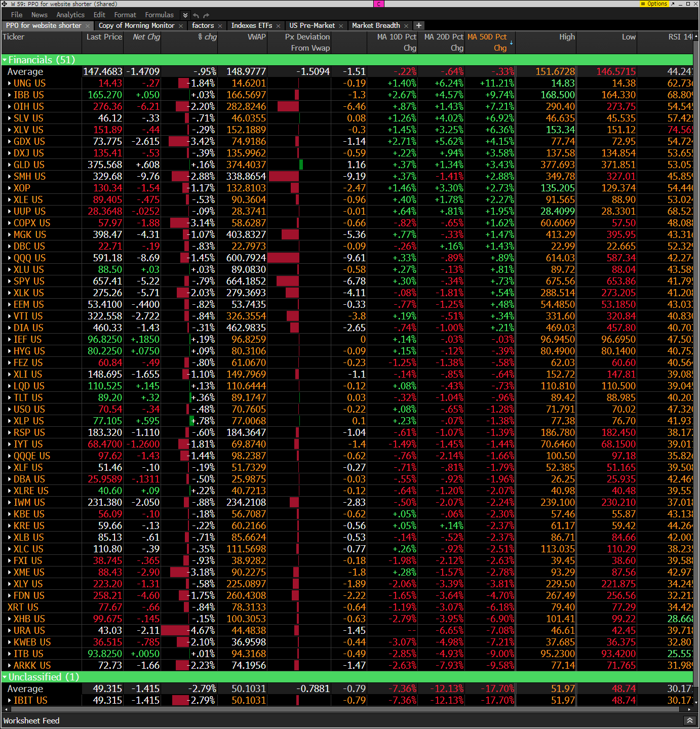Close the Copy of Morning Monitor tab
Viewport: 700px width, 729px height.
(181, 26)
